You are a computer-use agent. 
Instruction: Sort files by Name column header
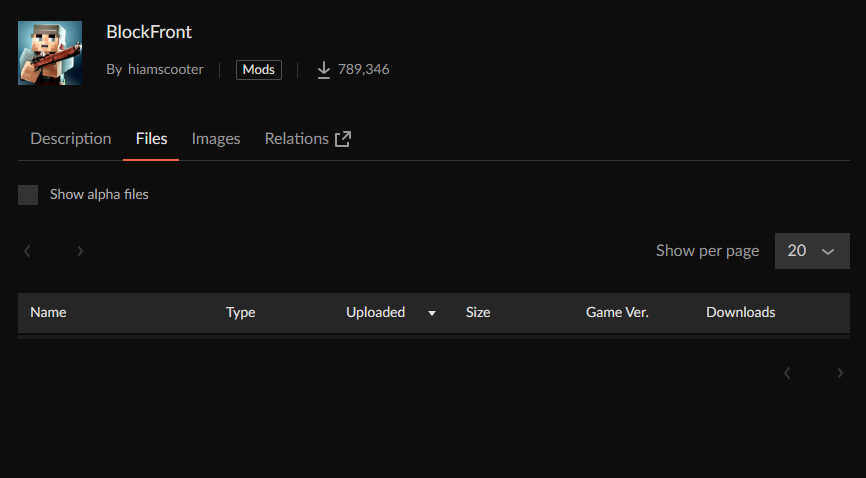tap(48, 312)
